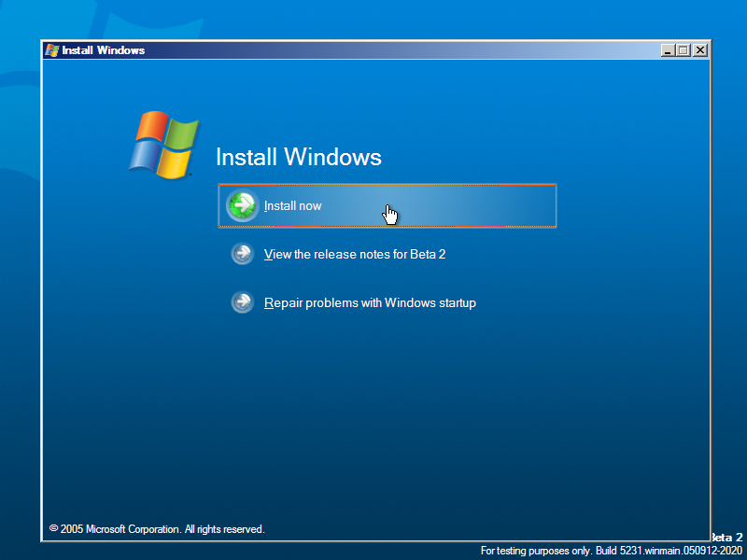Click the arrow icon beside View the release notes
Image resolution: width=747 pixels, height=560 pixels.
[x=243, y=254]
